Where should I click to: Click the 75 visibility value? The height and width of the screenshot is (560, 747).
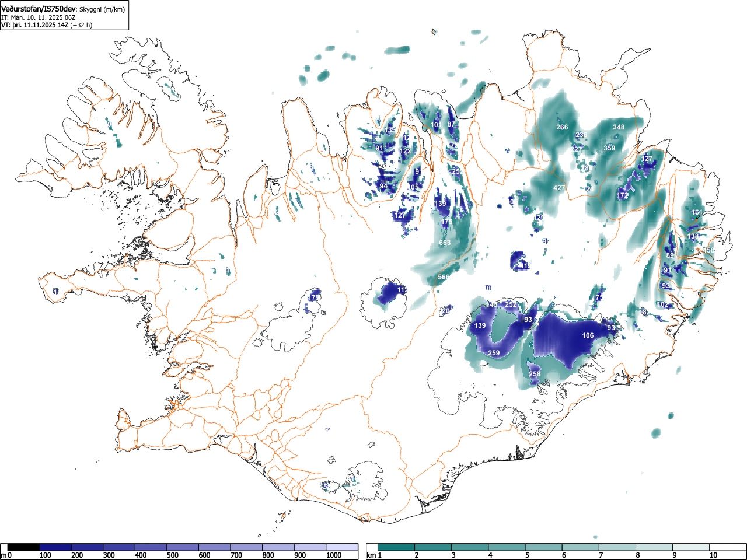coord(599,297)
